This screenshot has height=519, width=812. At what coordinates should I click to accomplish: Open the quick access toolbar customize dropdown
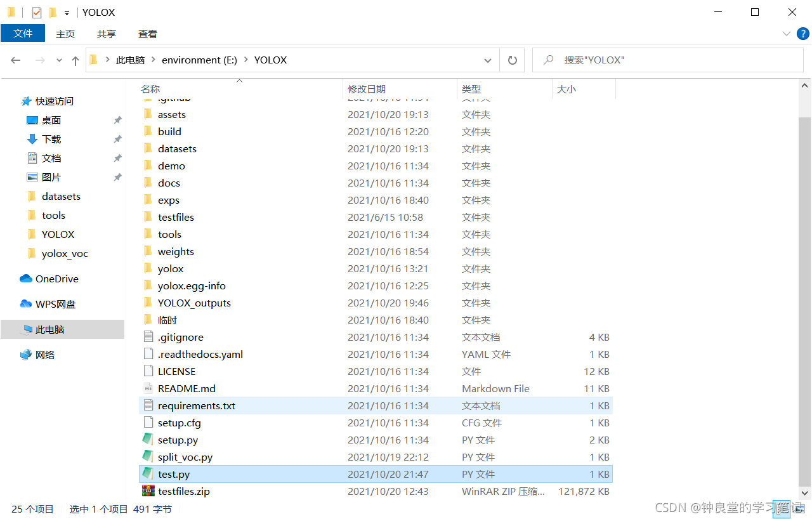(67, 13)
